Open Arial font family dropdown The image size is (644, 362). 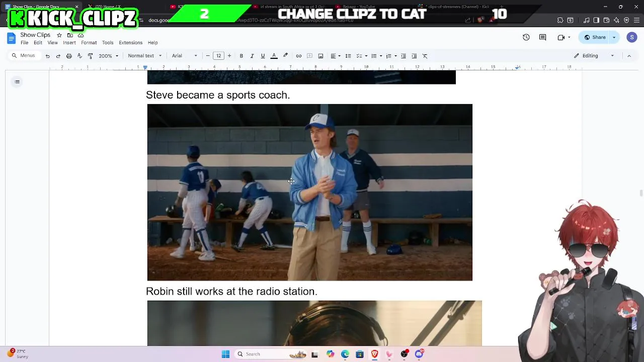coord(185,56)
